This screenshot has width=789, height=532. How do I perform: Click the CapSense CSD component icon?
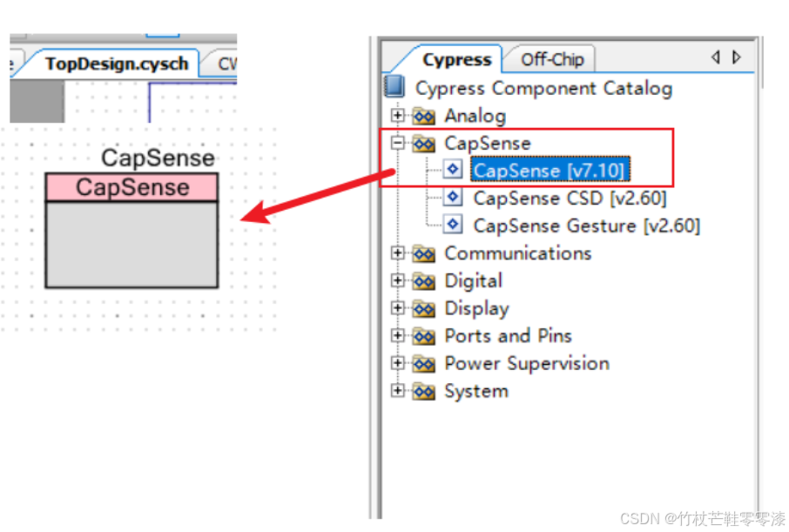[452, 197]
